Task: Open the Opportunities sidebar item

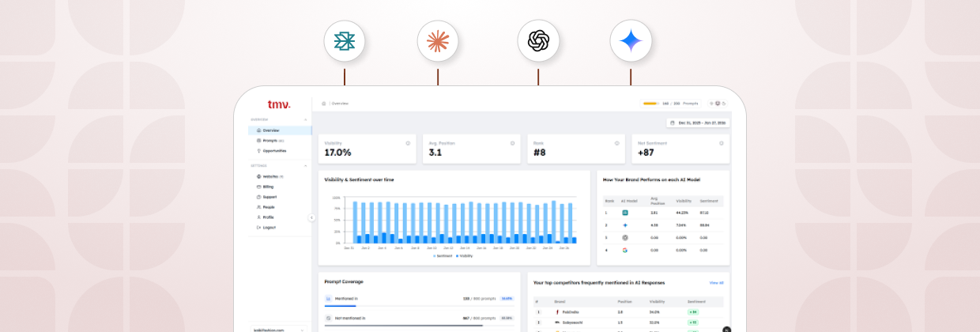Action: [280, 150]
